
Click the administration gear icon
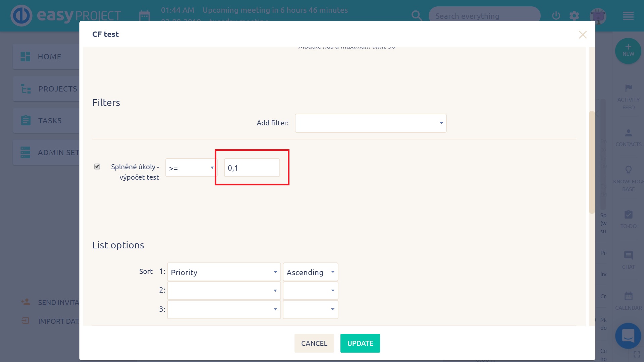click(574, 16)
